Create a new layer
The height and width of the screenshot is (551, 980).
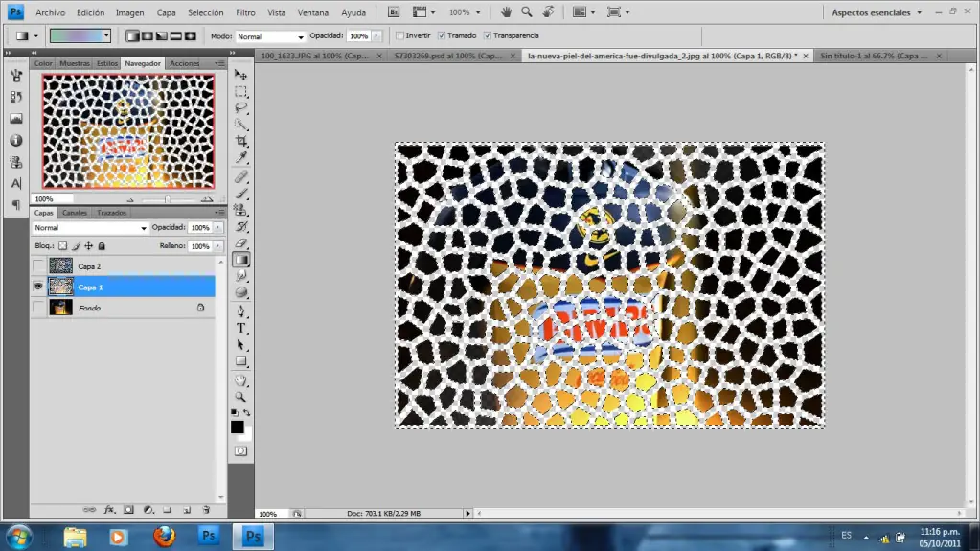coord(187,510)
